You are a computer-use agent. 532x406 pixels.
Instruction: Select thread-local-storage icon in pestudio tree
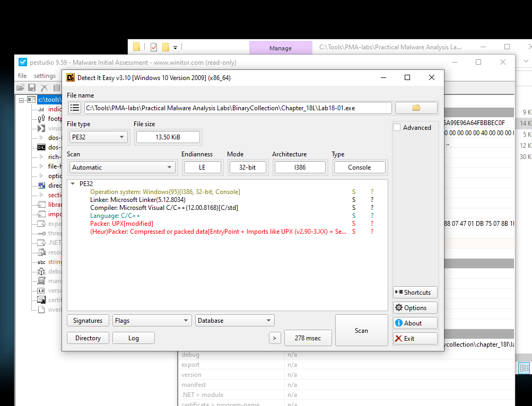point(41,233)
